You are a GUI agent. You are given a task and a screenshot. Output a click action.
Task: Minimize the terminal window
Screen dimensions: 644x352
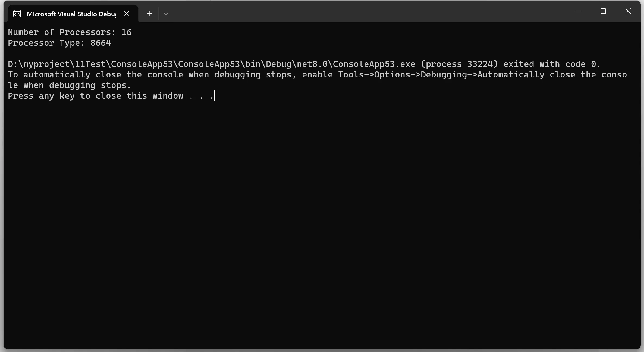(x=578, y=11)
